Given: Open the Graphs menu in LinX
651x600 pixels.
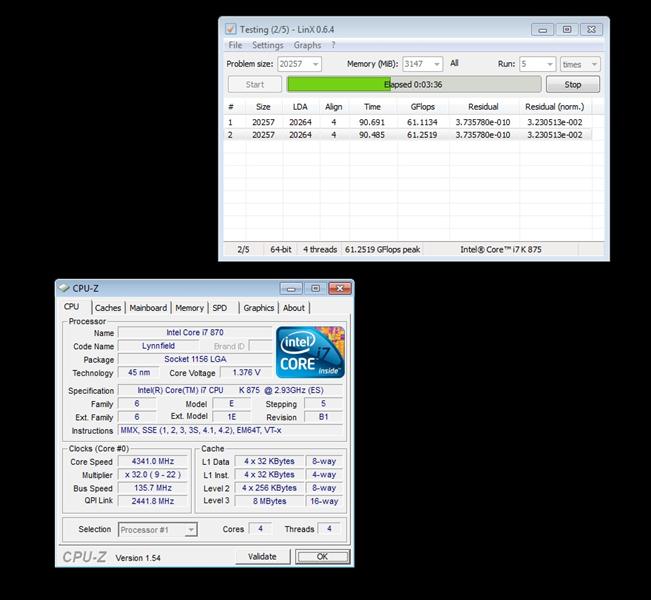Looking at the screenshot, I should (307, 45).
